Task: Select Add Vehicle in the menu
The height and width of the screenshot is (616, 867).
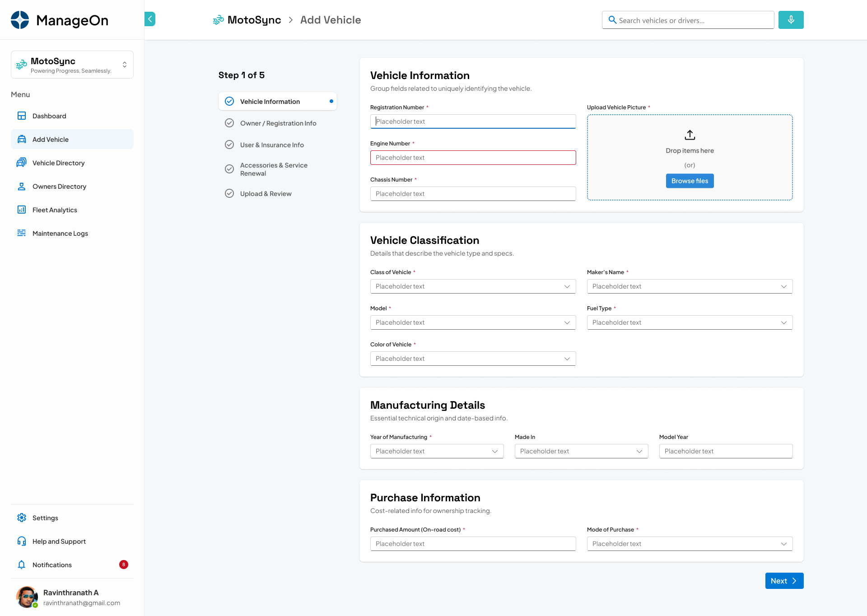Action: [22, 139]
